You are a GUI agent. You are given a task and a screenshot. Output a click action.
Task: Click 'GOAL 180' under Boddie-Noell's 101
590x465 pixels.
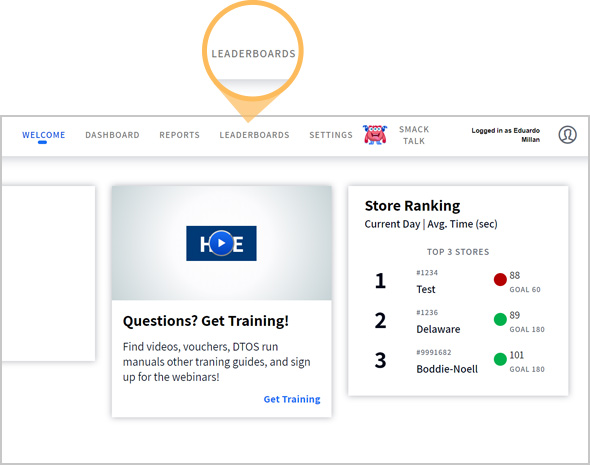pos(527,369)
